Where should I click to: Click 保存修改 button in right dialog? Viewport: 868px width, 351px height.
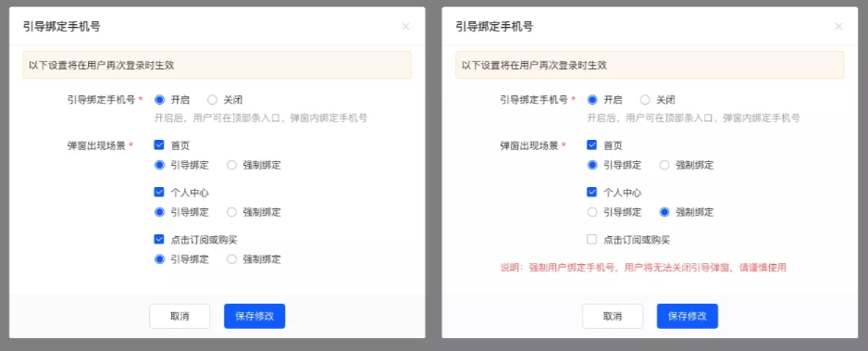pyautogui.click(x=688, y=316)
